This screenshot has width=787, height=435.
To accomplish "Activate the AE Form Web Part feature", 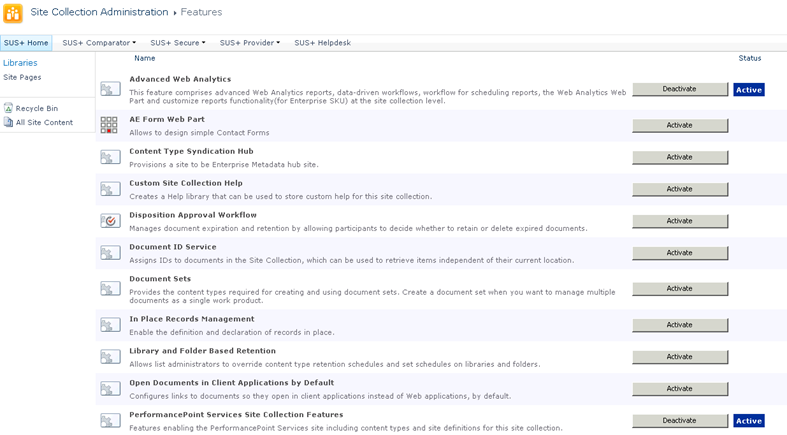I will coord(680,125).
